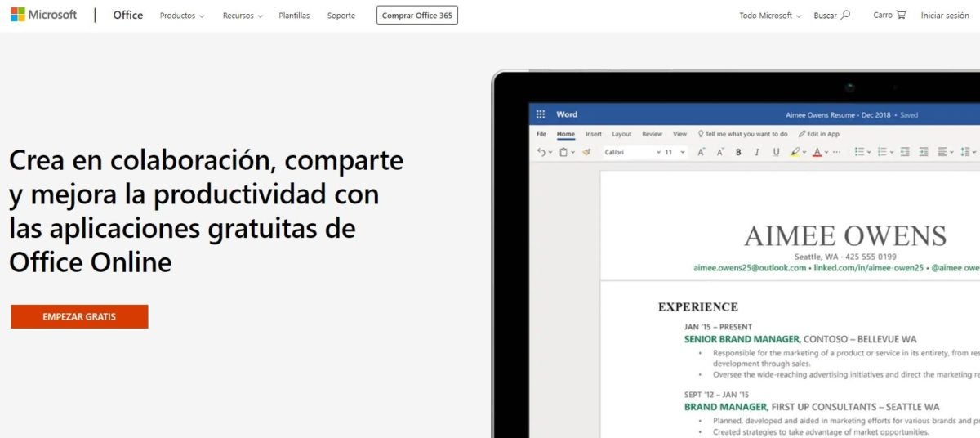The image size is (980, 438).
Task: Open the Plantillas menu item
Action: pos(294,16)
